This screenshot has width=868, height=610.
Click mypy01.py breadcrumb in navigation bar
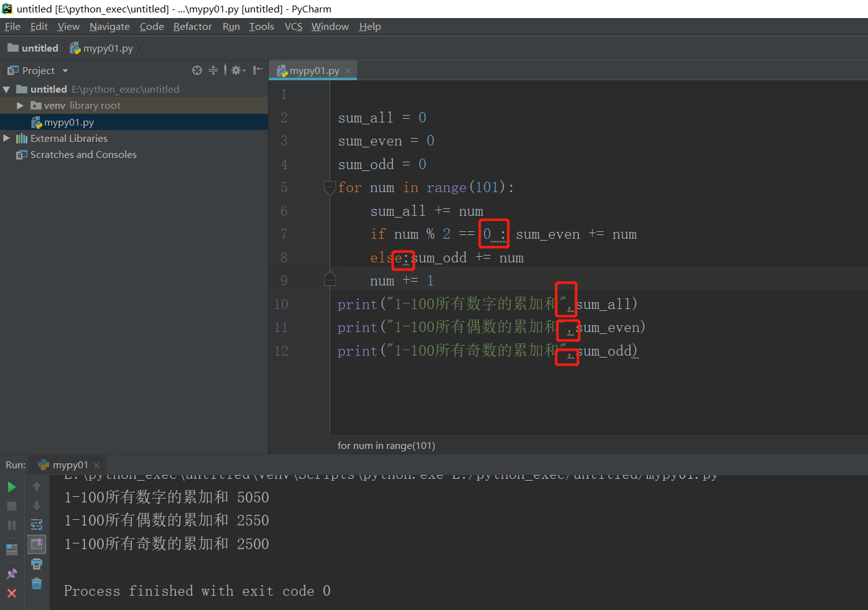coord(101,48)
